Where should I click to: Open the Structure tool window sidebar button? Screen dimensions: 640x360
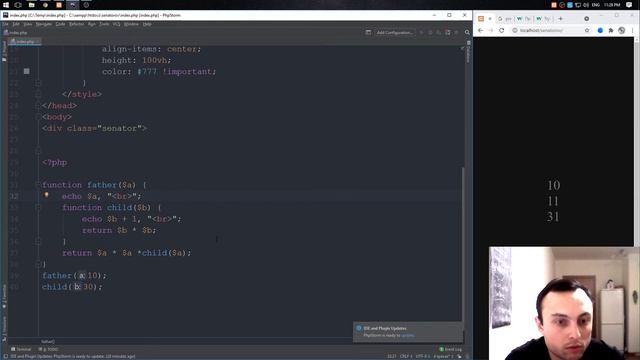tap(4, 329)
